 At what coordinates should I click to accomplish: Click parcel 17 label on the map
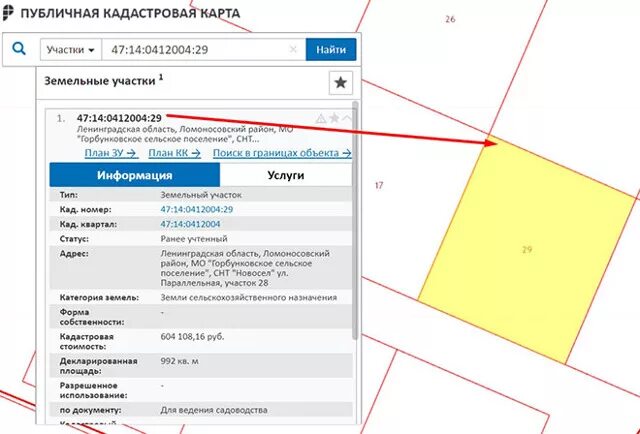point(379,185)
